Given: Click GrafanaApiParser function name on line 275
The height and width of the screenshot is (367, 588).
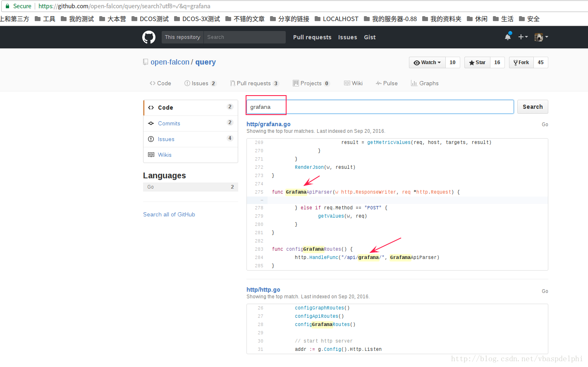Looking at the screenshot, I should pos(309,192).
